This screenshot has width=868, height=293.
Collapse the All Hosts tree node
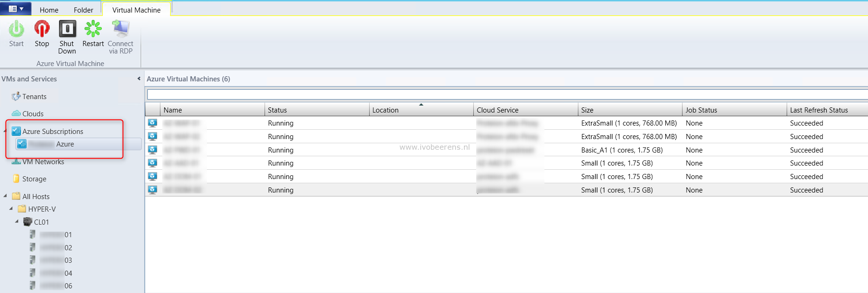[5, 196]
